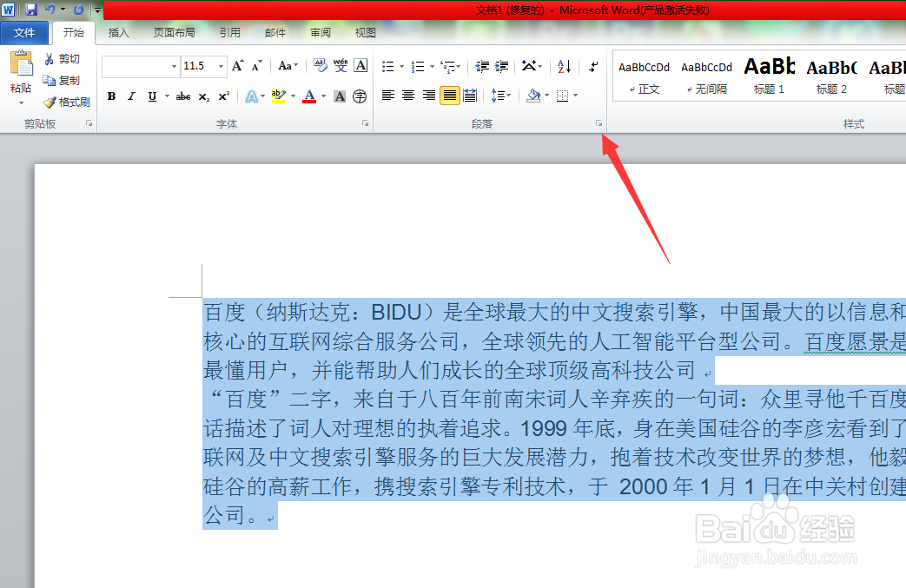This screenshot has height=588, width=906.
Task: Open the 页面布局 ribbon tab
Action: 174,33
